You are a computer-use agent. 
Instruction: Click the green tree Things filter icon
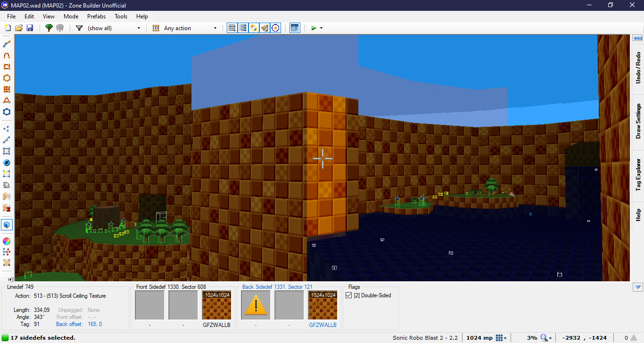coord(49,28)
